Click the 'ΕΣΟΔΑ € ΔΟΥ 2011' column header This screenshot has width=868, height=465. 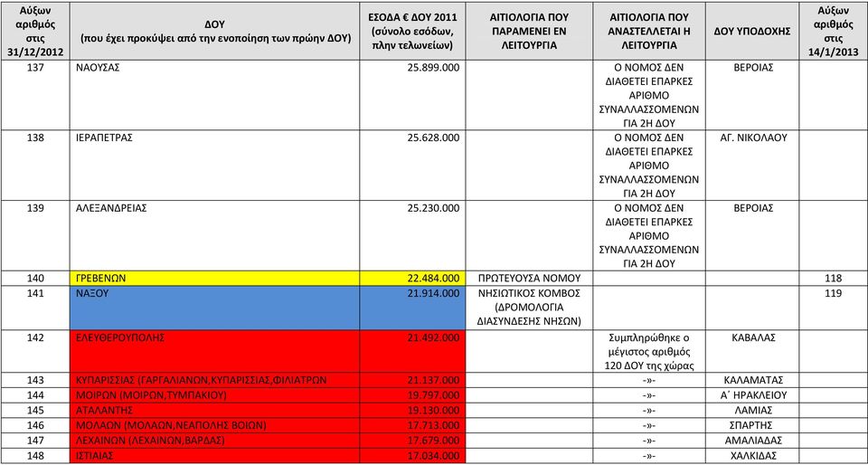tap(412, 31)
